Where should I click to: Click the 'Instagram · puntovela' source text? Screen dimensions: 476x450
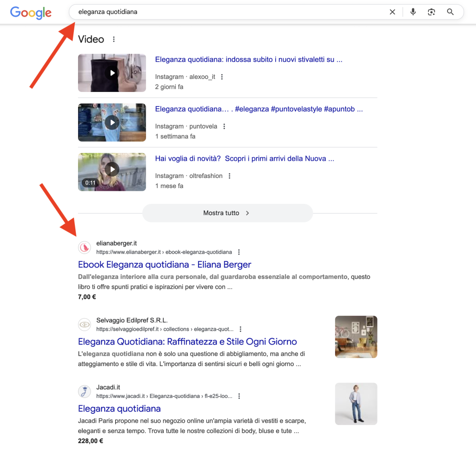(x=186, y=126)
